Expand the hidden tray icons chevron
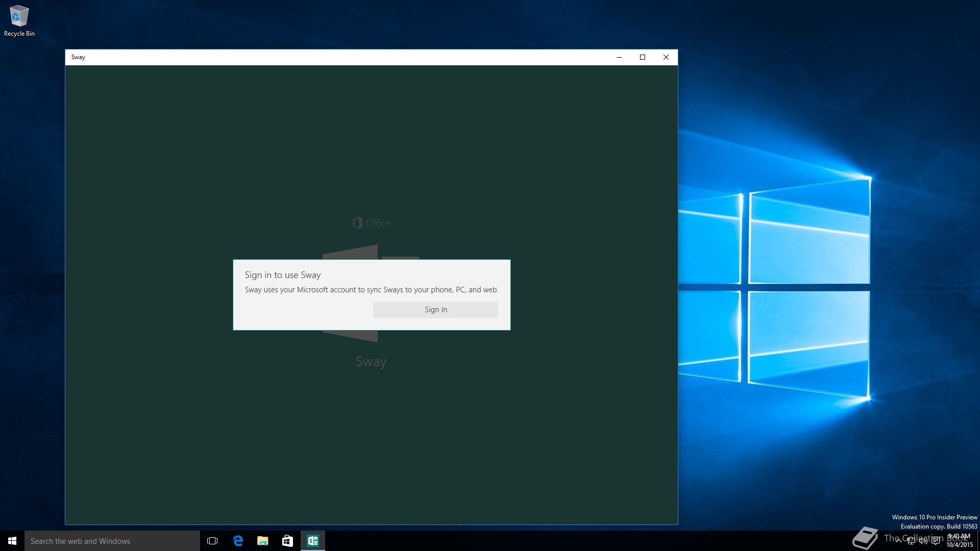Image resolution: width=980 pixels, height=551 pixels. pos(898,541)
